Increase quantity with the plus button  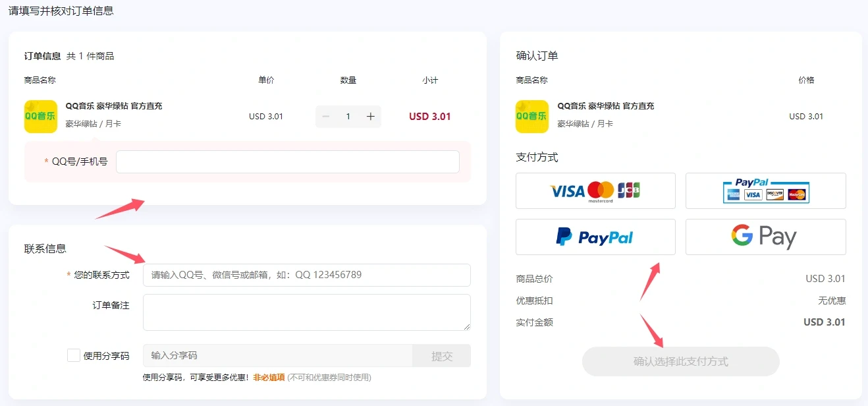coord(370,117)
